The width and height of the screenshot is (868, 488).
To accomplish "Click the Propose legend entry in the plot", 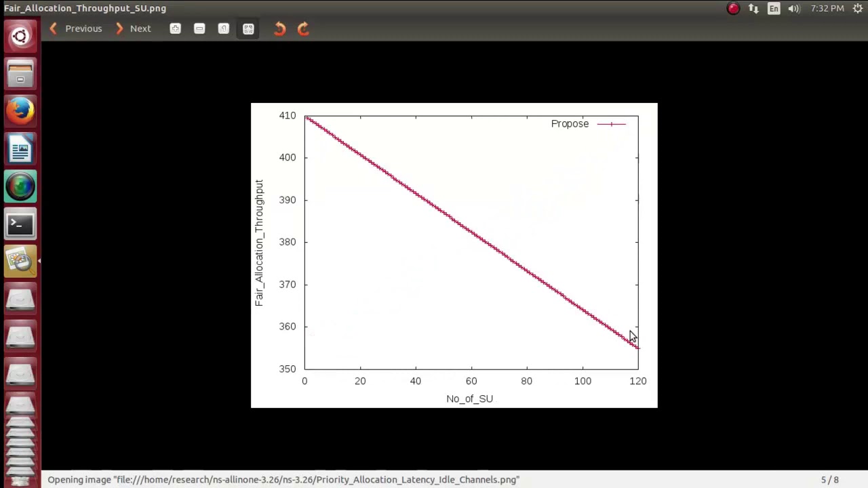I will pos(588,123).
